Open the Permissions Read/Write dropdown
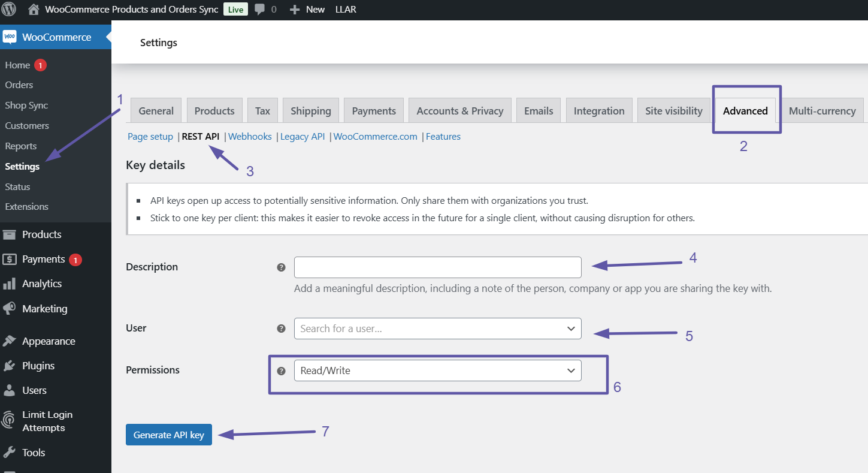 point(437,370)
